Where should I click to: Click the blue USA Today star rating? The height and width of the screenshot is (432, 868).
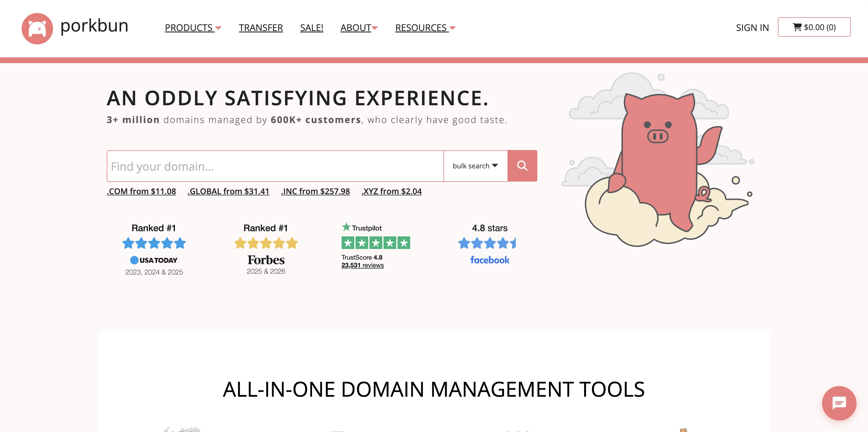(154, 243)
